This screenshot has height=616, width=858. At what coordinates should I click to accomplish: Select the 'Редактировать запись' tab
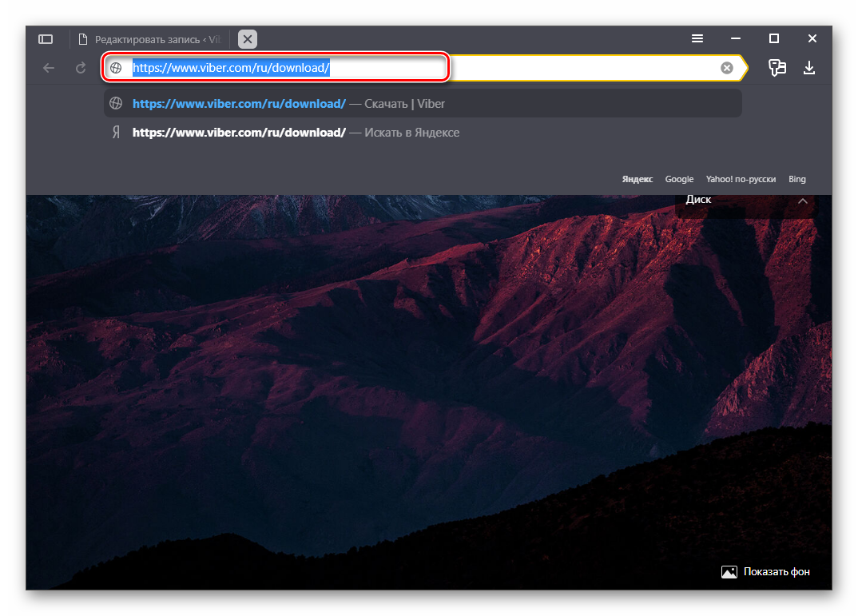coord(149,39)
